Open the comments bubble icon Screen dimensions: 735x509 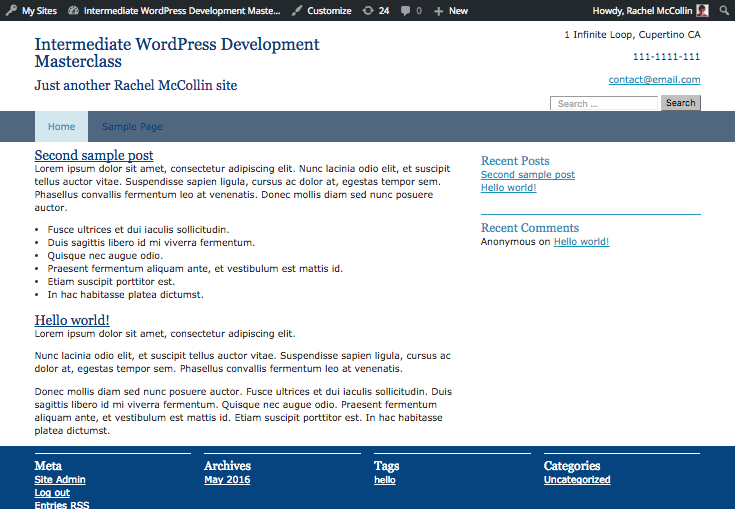coord(405,10)
